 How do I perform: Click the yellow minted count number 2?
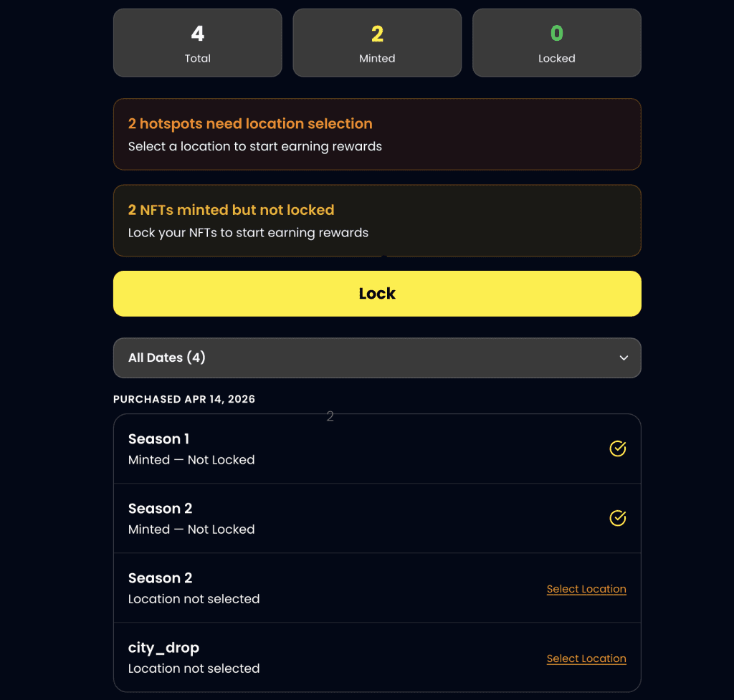[x=377, y=33]
